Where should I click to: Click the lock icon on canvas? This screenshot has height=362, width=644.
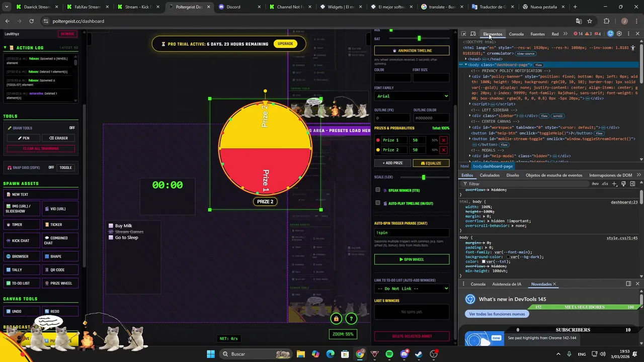coord(336,318)
